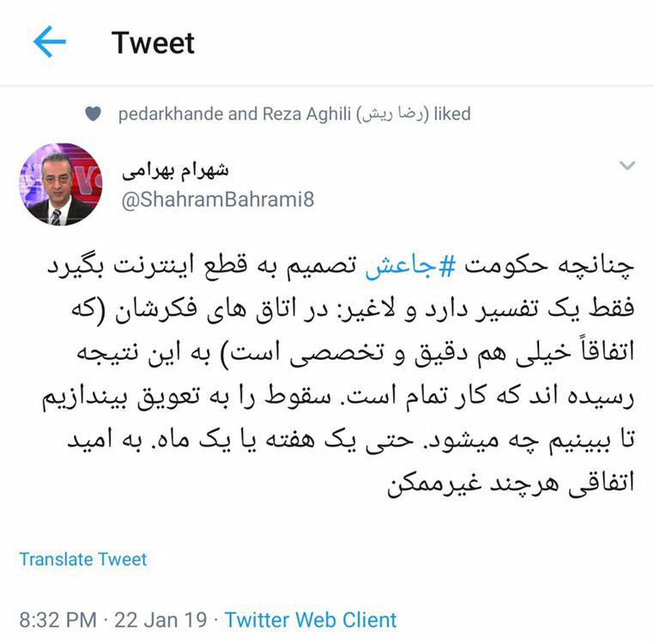Click the شهرام بهرامی display name
This screenshot has width=654, height=644.
tap(175, 170)
